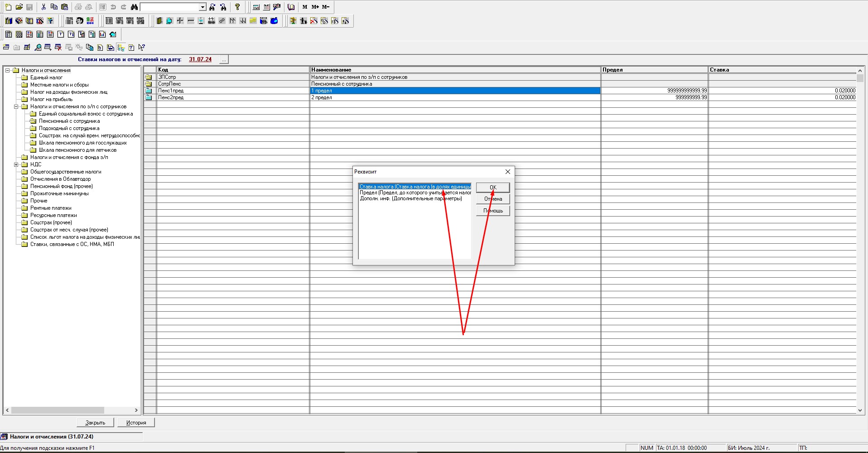Collapse Налоги и отчисления по з/п с сотрудников

tap(16, 106)
